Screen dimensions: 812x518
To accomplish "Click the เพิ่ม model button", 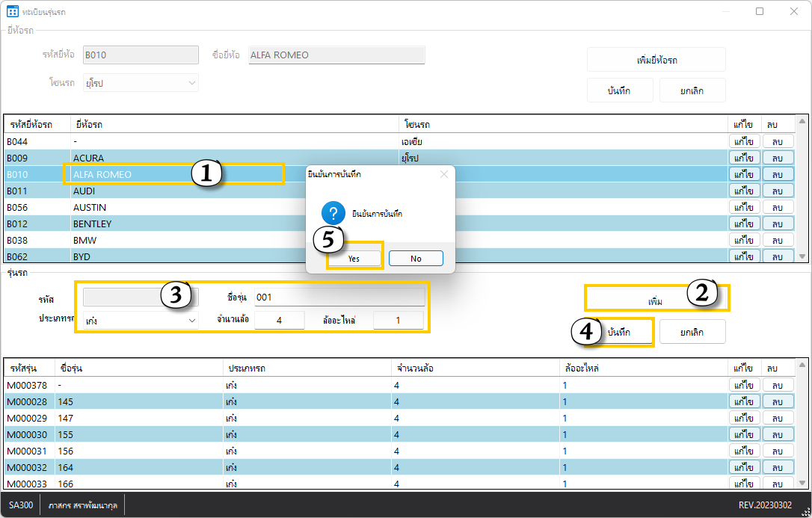I will [656, 301].
